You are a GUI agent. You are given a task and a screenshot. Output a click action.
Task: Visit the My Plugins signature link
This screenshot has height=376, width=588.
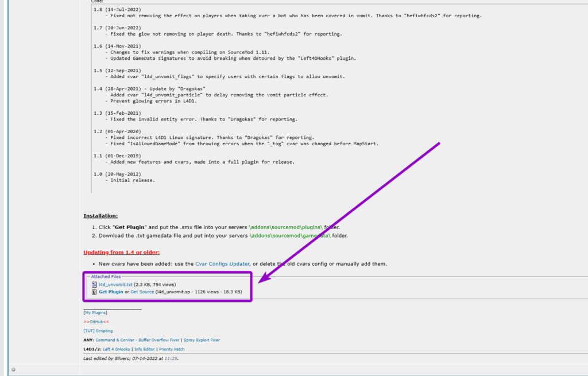94,312
